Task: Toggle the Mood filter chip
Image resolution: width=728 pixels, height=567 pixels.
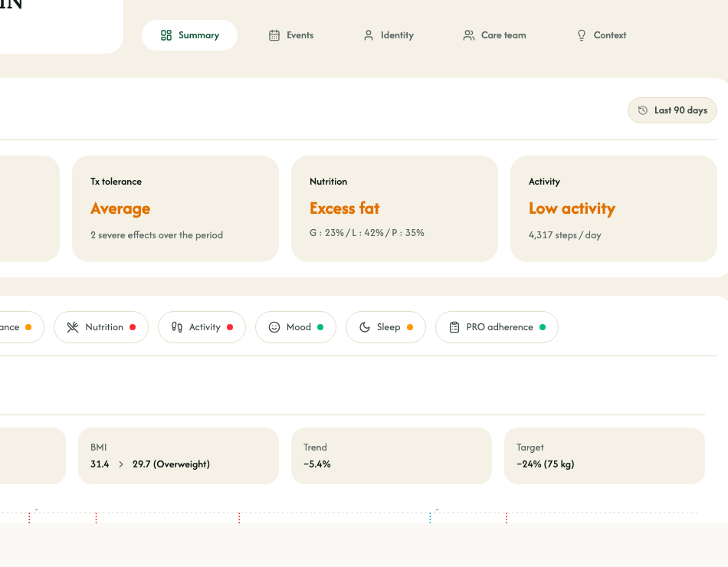Action: [x=296, y=327]
